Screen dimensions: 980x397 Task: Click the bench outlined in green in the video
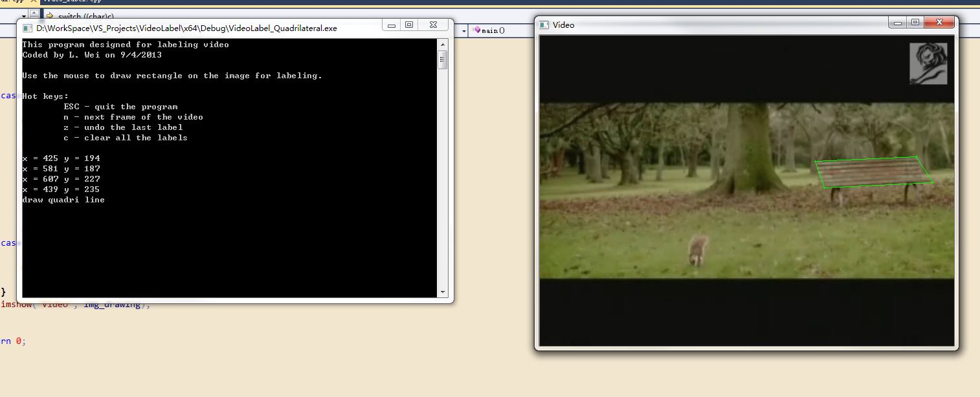(873, 173)
